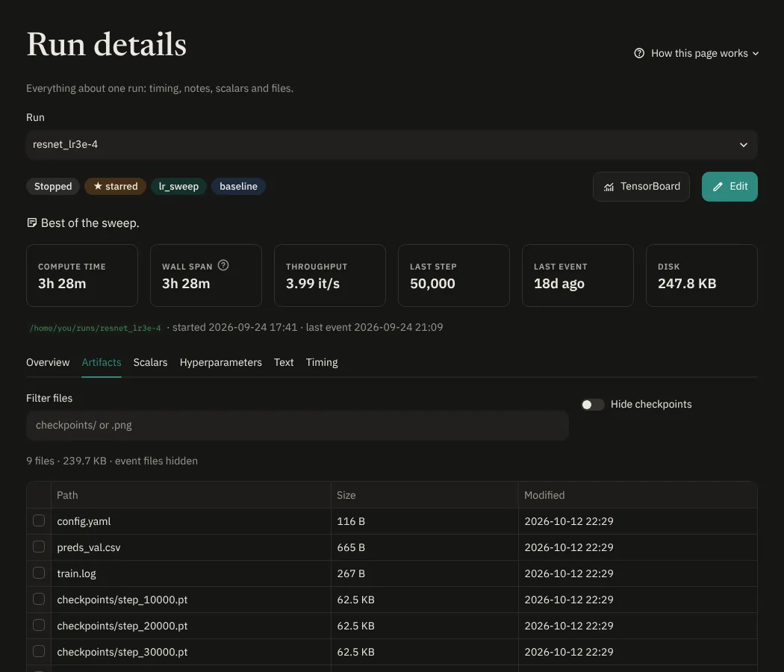Select the baseline tag

(238, 186)
